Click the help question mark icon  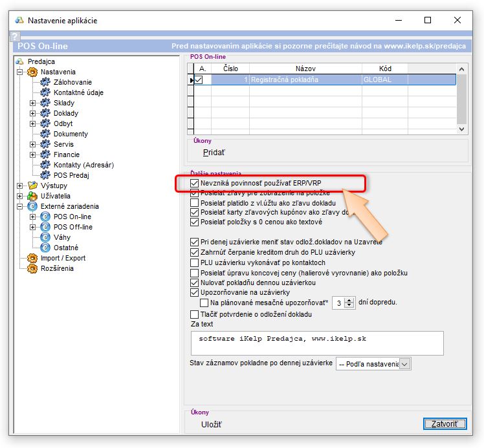[x=16, y=36]
